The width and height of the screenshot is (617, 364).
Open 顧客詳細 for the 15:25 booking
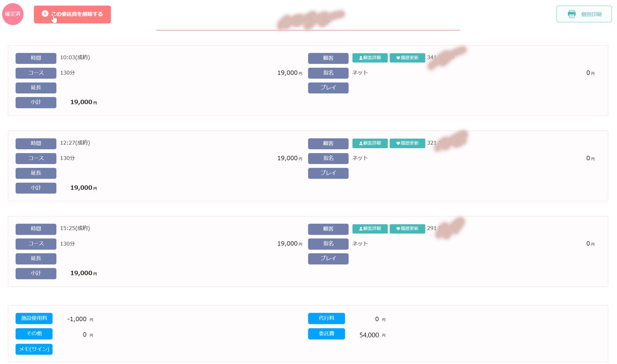click(x=370, y=229)
